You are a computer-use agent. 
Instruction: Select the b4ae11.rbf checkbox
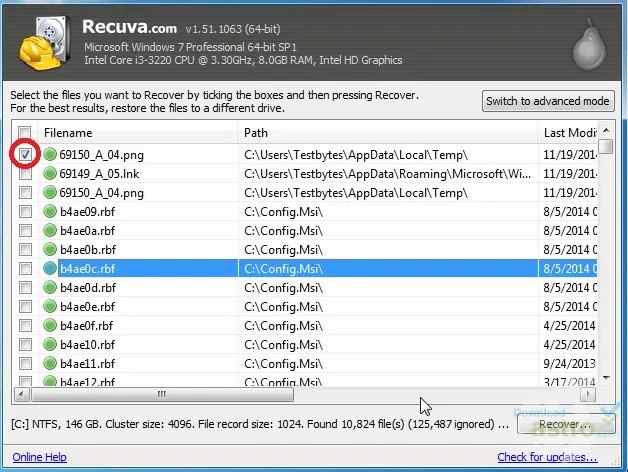(25, 363)
